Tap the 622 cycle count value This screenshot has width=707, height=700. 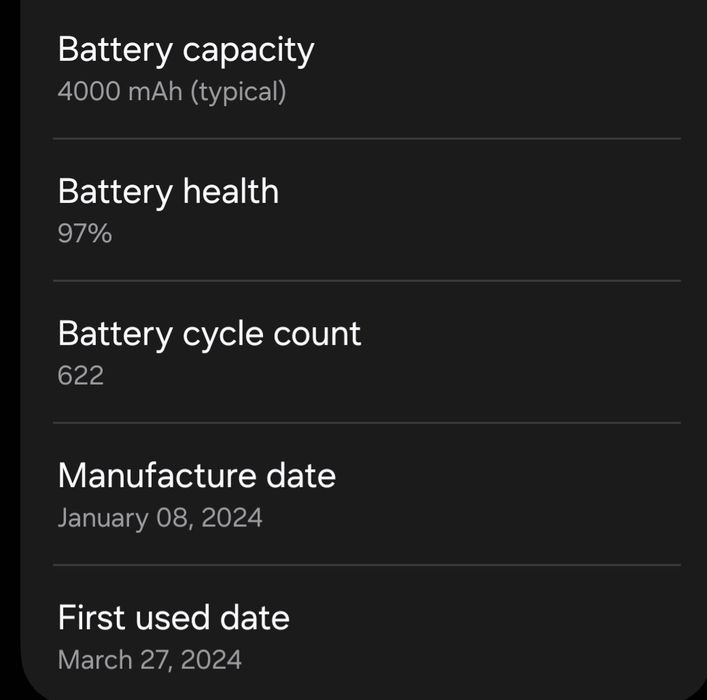pos(81,376)
